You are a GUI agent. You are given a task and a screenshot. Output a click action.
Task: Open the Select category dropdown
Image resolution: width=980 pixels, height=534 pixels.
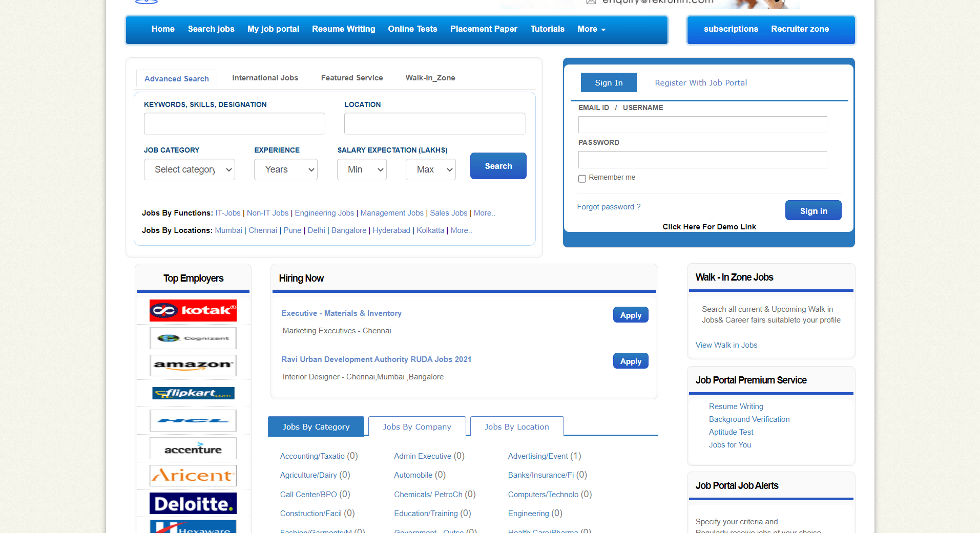[189, 169]
